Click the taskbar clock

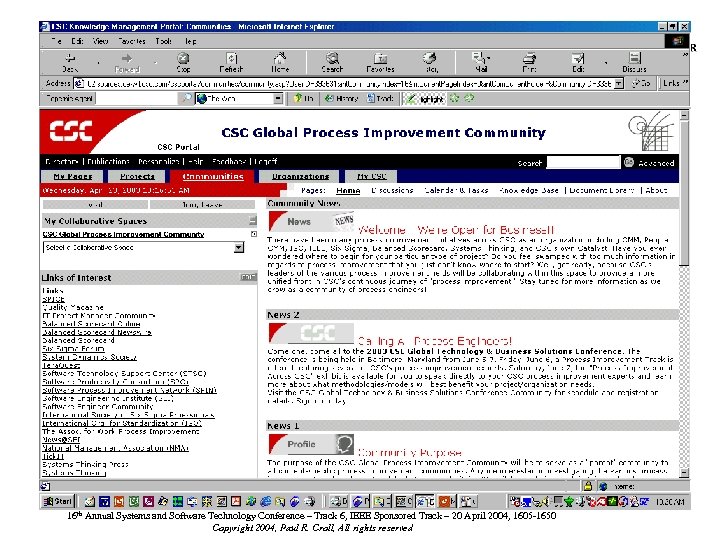[670, 502]
